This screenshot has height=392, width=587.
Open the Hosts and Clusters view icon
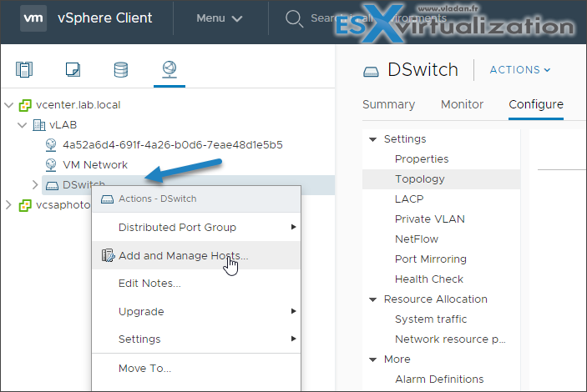[x=24, y=69]
